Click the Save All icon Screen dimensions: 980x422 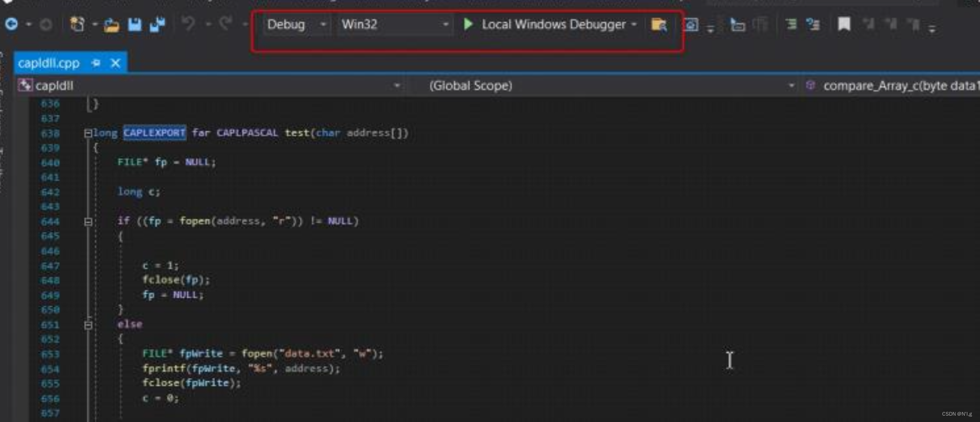tap(157, 24)
